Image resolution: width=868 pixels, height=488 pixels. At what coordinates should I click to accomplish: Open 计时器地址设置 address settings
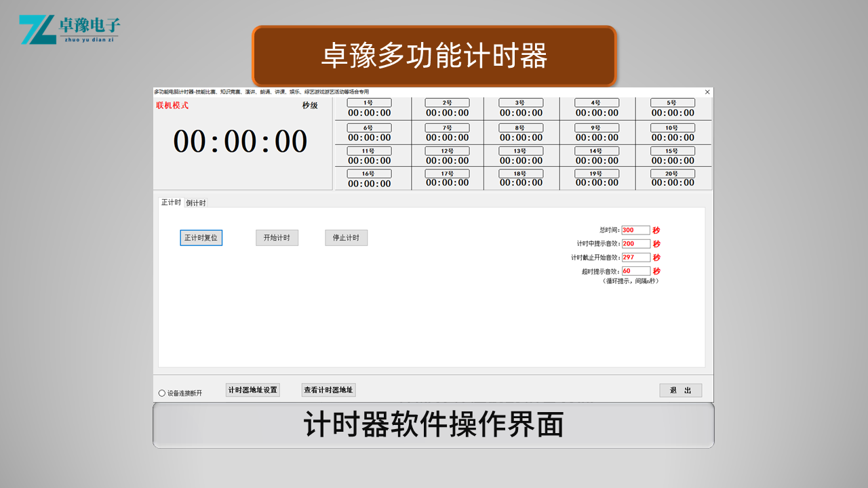[x=252, y=390]
